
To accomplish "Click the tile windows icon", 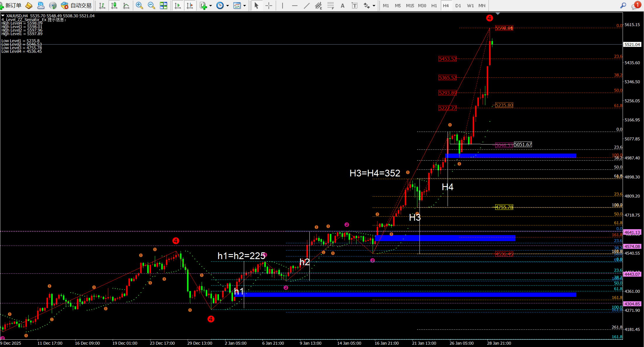I will (163, 6).
